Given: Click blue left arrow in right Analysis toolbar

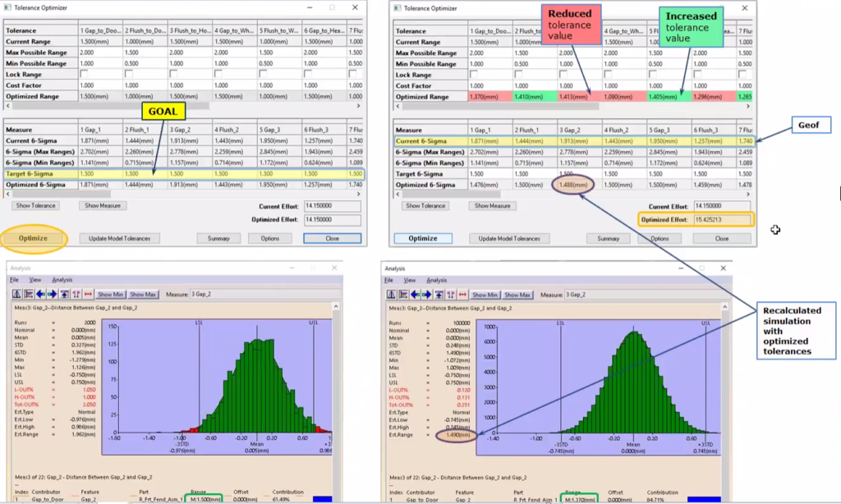Looking at the screenshot, I should point(414,294).
